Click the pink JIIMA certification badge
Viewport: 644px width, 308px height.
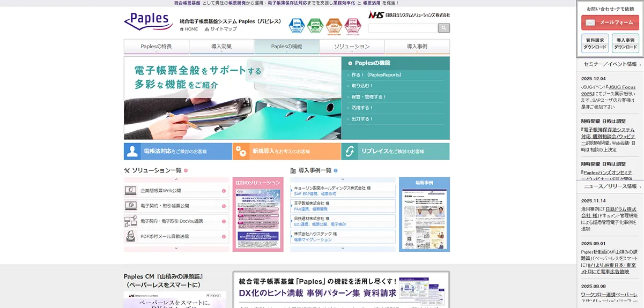pos(352,26)
